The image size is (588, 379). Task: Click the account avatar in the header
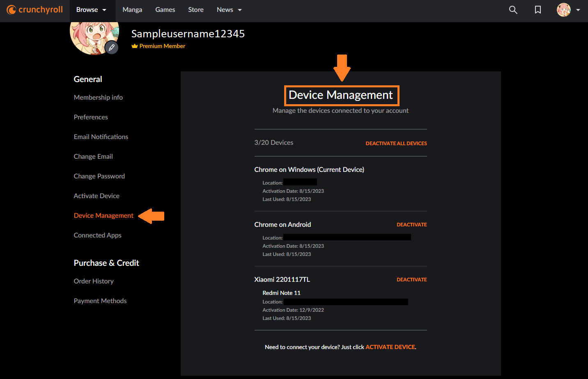point(564,9)
